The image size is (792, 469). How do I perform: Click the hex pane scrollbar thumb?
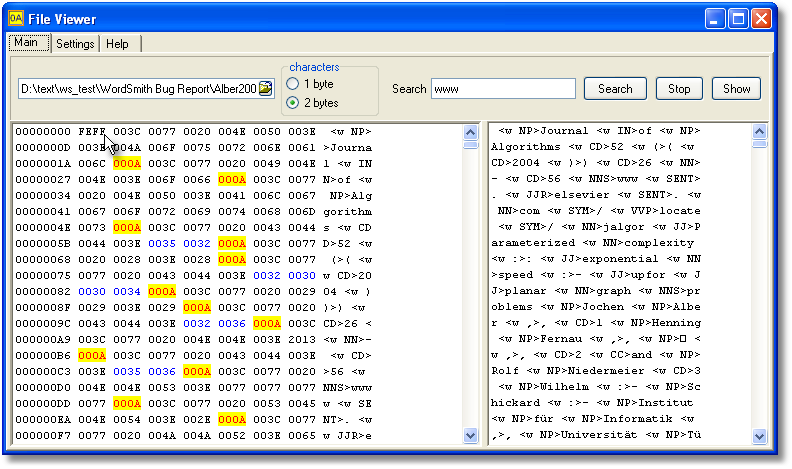pyautogui.click(x=470, y=145)
